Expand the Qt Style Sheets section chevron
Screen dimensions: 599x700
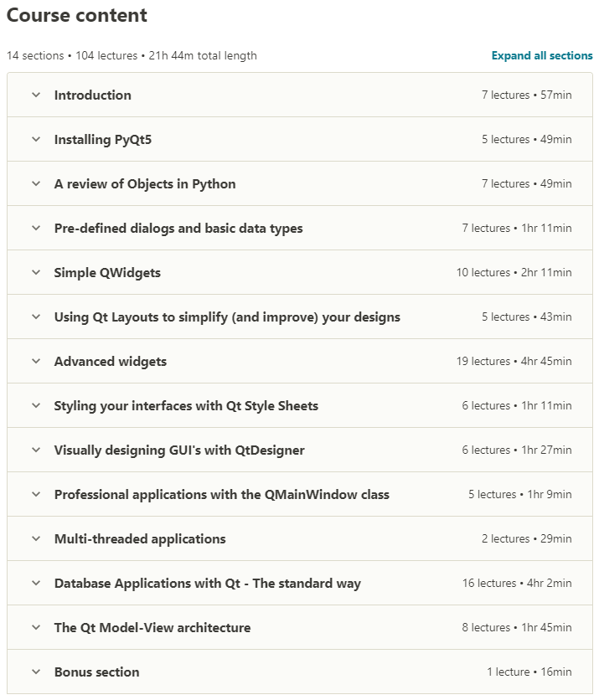[36, 406]
